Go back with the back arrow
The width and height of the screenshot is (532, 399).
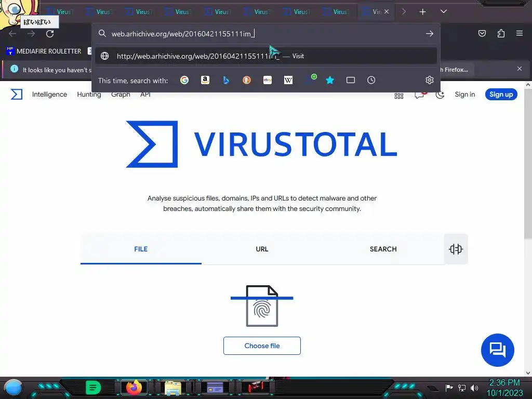[12, 34]
